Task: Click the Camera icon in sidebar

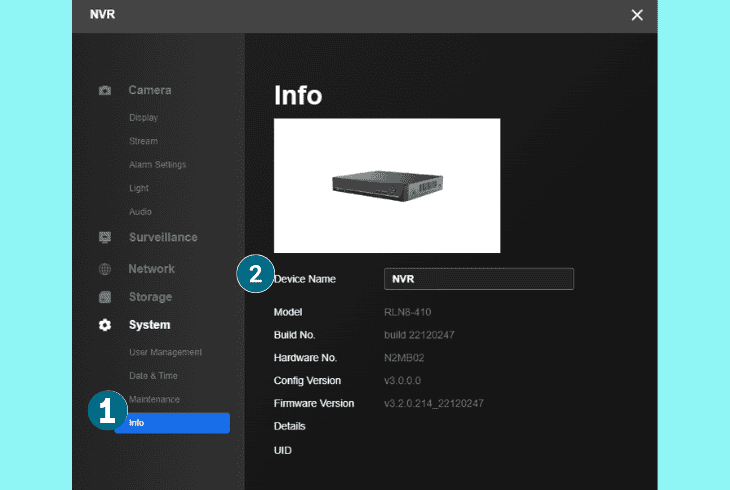Action: (105, 90)
